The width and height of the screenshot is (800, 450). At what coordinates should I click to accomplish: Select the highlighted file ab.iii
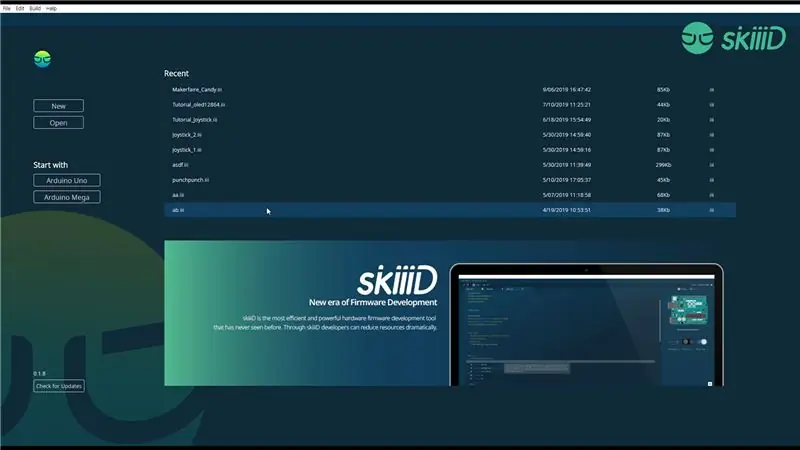coord(450,210)
